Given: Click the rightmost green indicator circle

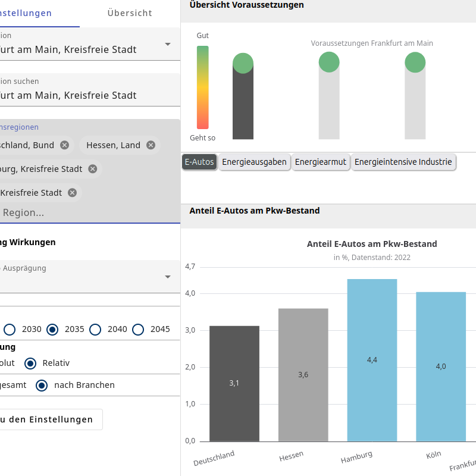Looking at the screenshot, I should (x=415, y=62).
